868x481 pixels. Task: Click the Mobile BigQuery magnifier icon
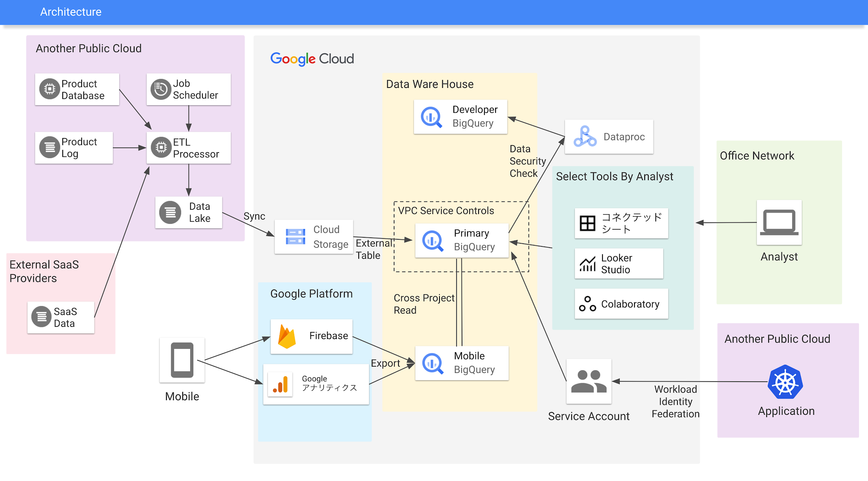click(x=433, y=363)
